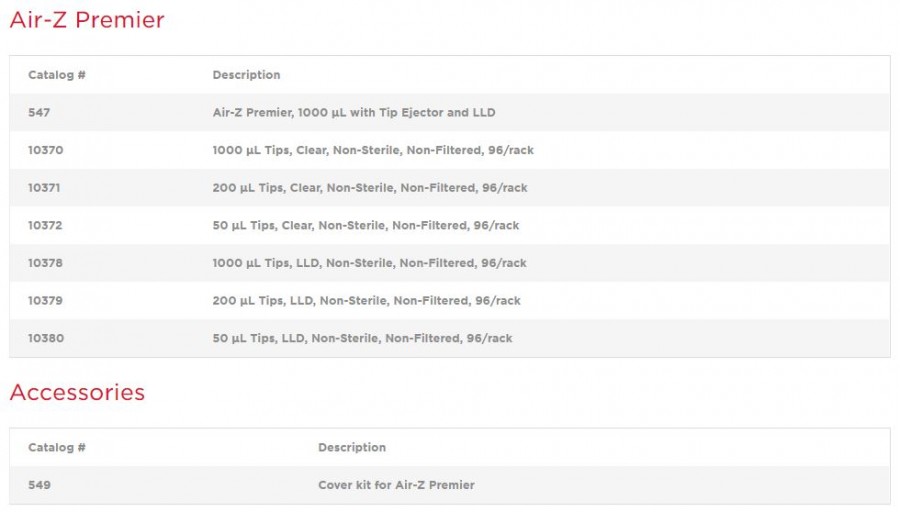Viewport: 900px width, 512px height.
Task: Select catalog number 10371
Action: 45,188
